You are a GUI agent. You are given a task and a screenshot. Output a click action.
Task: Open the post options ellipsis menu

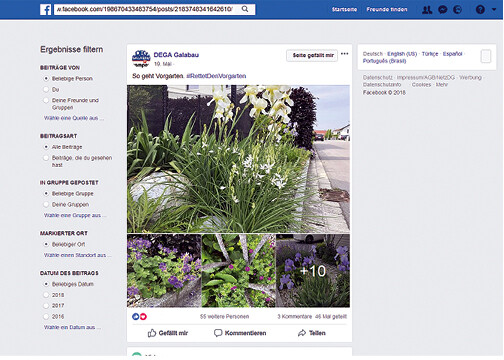click(x=345, y=54)
